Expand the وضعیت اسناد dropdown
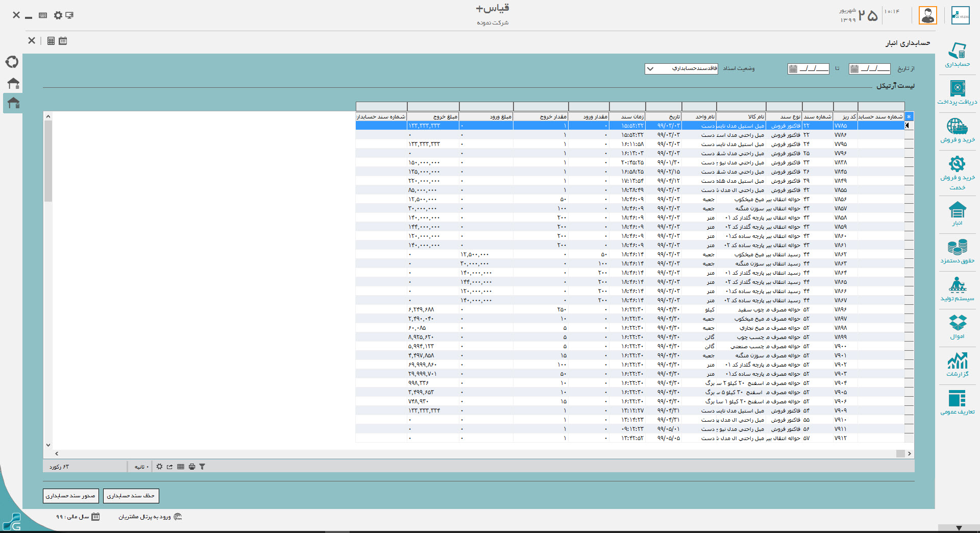This screenshot has width=980, height=533. pyautogui.click(x=650, y=69)
